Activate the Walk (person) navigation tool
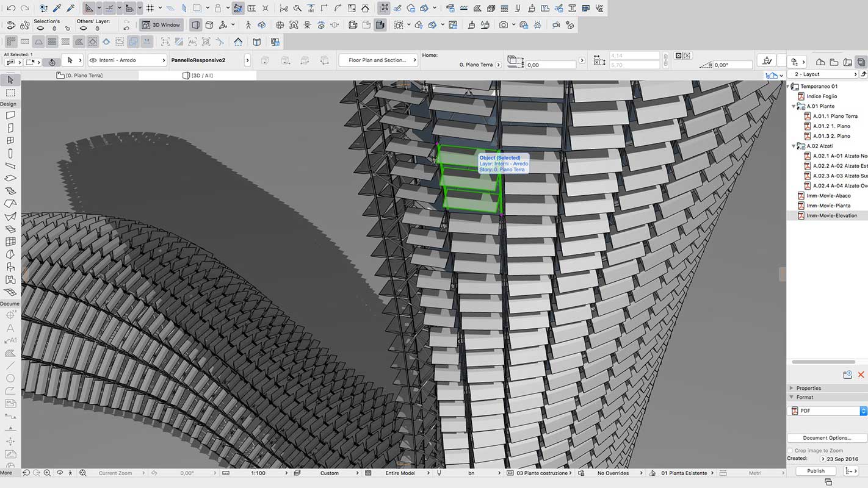Image resolution: width=868 pixels, height=488 pixels. tap(249, 24)
